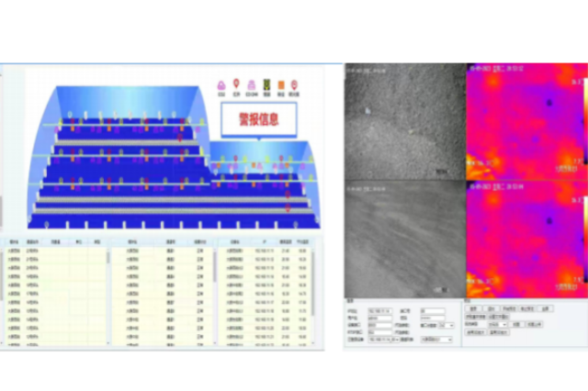Click the leftmost pink sensor legend icon

coord(221,85)
